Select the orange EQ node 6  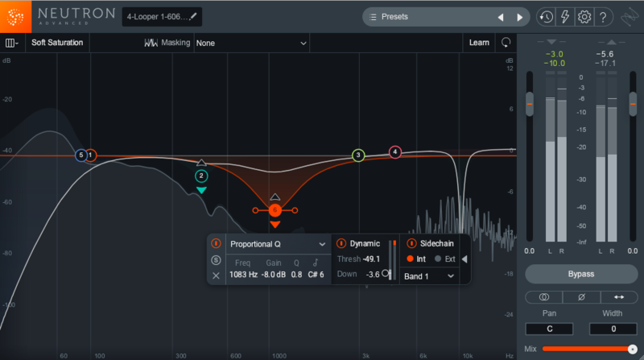click(x=275, y=210)
